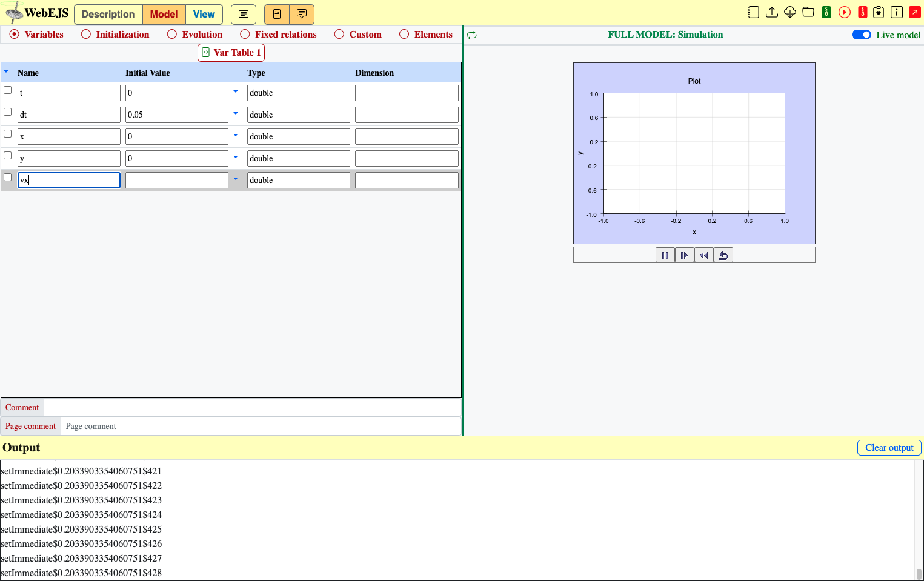The image size is (924, 581).
Task: Click the cloud download icon
Action: click(790, 12)
